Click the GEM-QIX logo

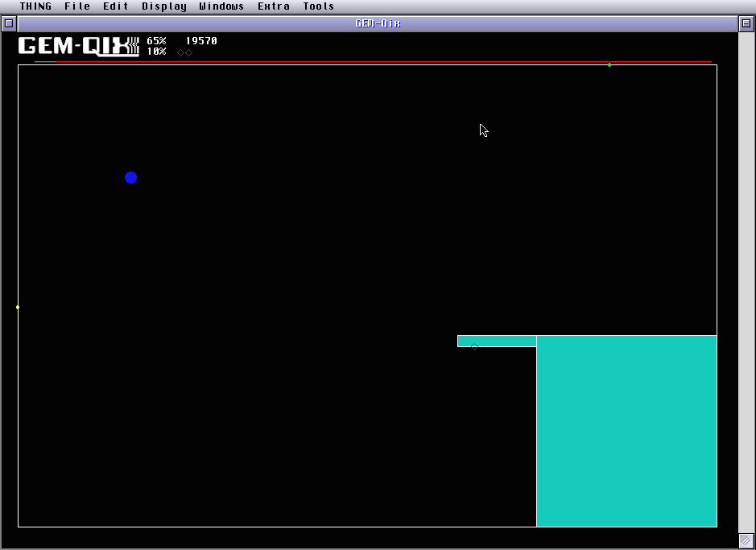(x=79, y=47)
